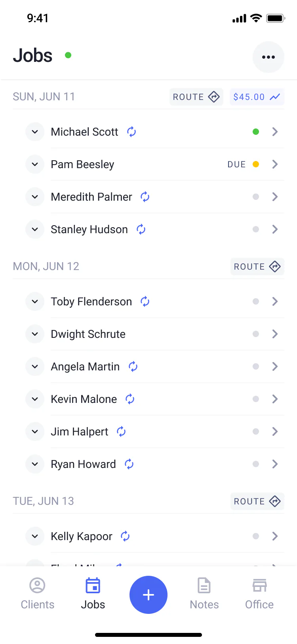Open the three-dots more options menu

point(268,57)
